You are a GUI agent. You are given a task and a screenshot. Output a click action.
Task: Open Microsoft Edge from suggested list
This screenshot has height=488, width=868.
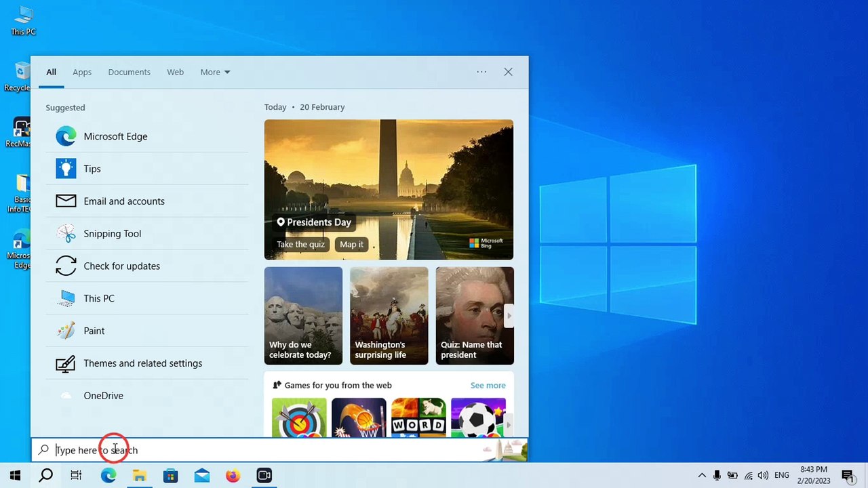[x=115, y=136]
